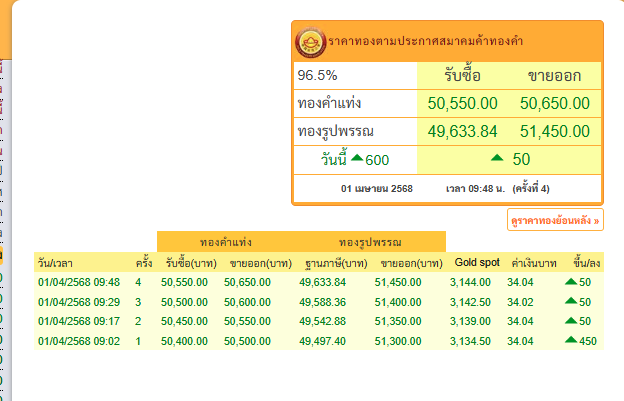Viewport: 624px width, 401px height.
Task: Click the Gold spot value 3,142.50
Action: [470, 302]
